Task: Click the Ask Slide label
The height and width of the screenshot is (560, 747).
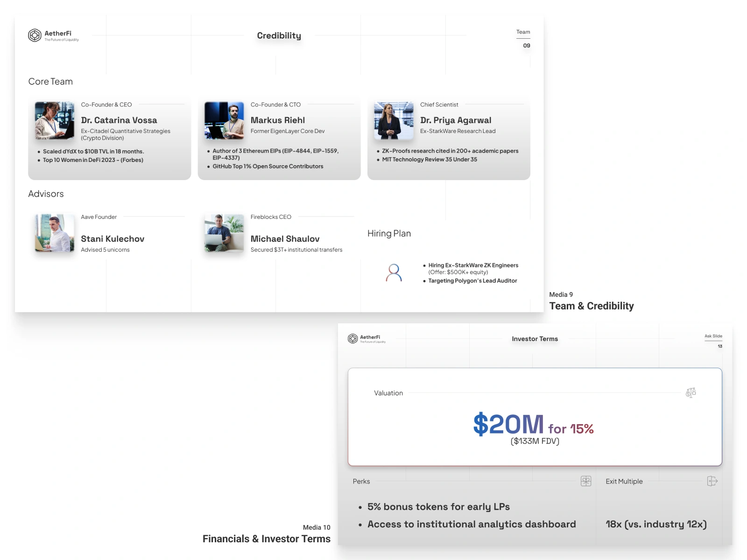Action: pos(713,336)
